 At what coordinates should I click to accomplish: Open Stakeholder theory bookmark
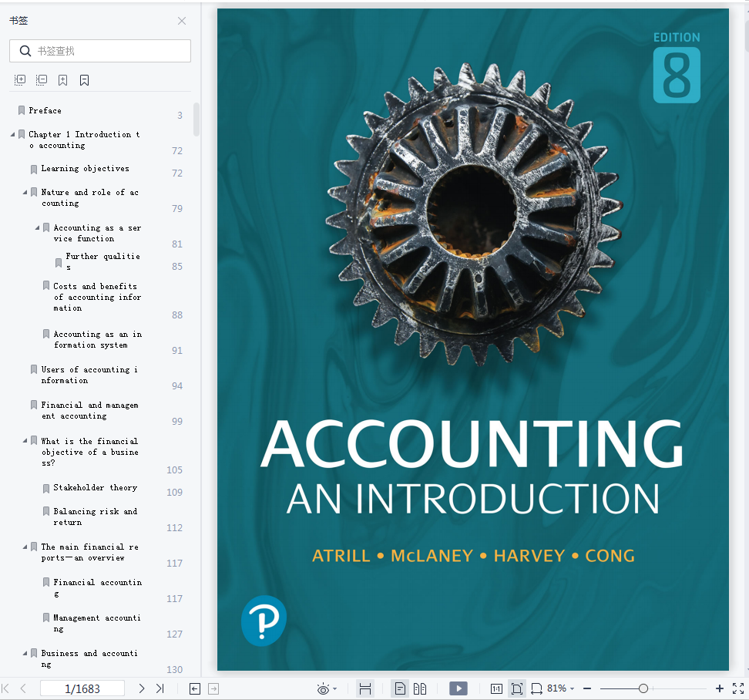pyautogui.click(x=95, y=487)
